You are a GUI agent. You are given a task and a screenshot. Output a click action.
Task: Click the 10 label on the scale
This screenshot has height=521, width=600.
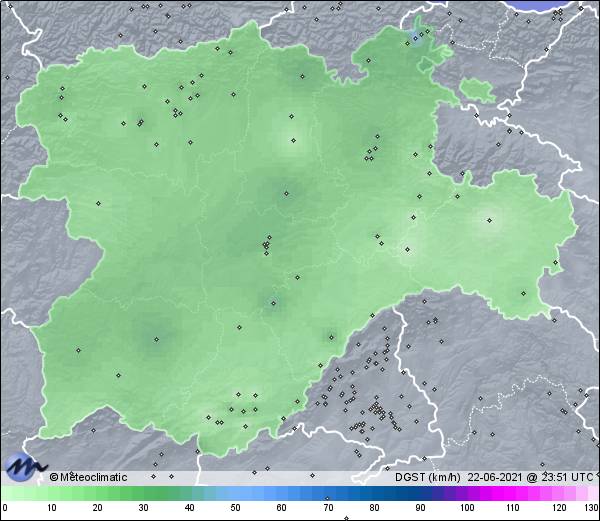point(52,508)
